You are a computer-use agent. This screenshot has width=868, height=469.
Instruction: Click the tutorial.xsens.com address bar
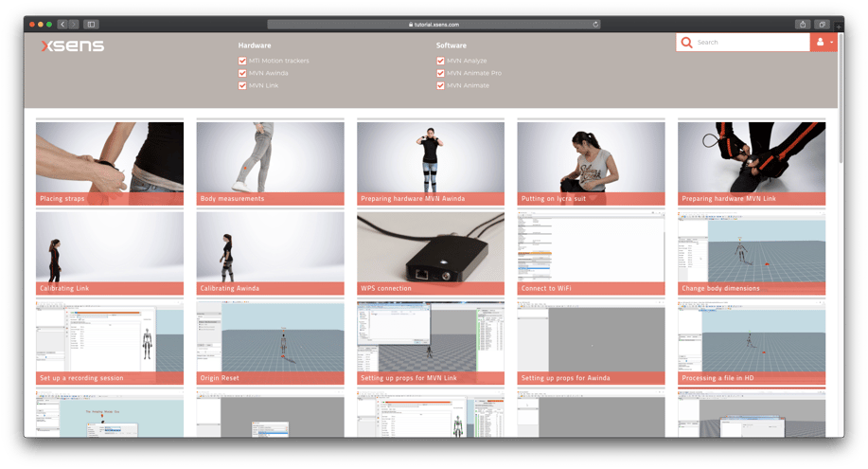(x=434, y=24)
